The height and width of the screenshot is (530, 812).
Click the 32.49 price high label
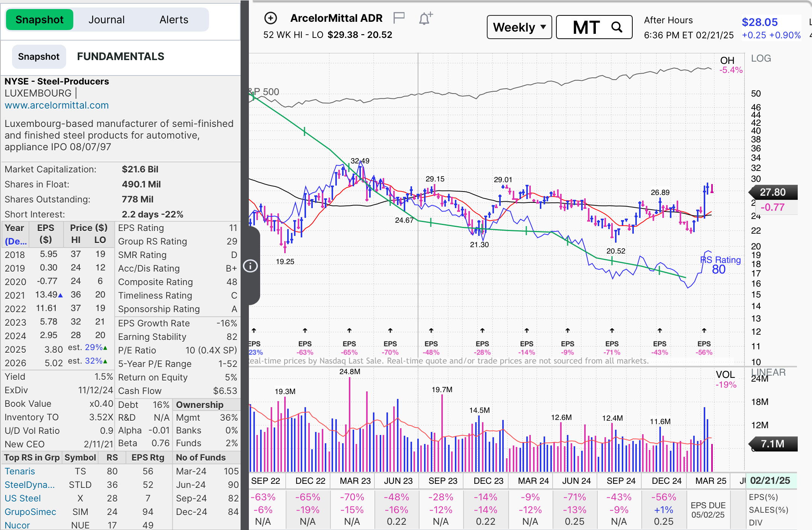(x=360, y=161)
